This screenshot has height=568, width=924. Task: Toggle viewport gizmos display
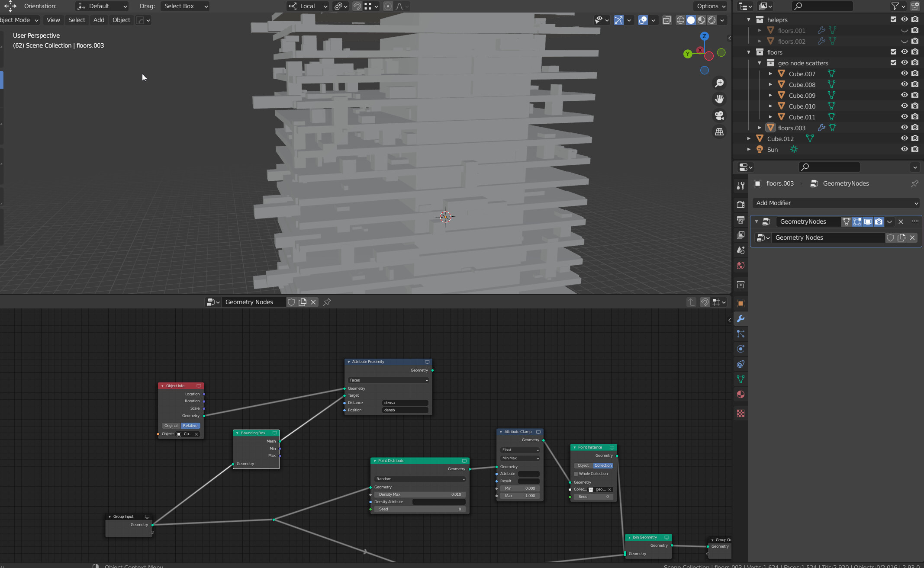pyautogui.click(x=618, y=20)
